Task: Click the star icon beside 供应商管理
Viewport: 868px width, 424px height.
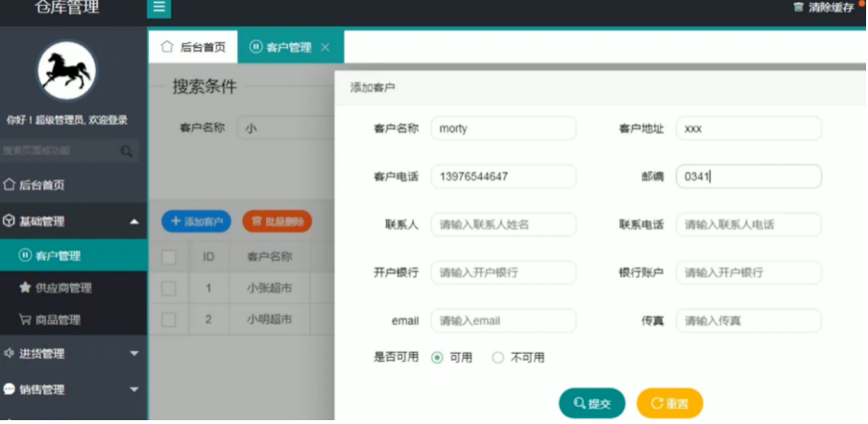Action: 25,288
